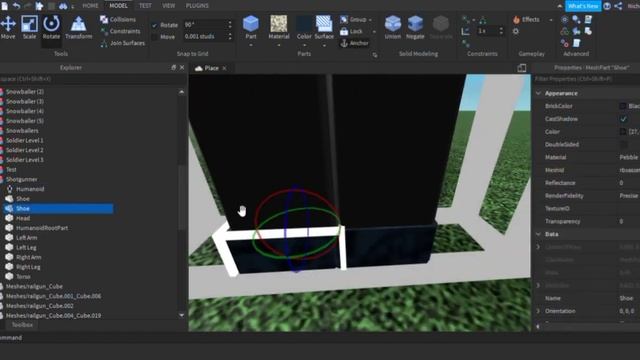
Task: Click the BrickColor swatch
Action: click(623, 106)
